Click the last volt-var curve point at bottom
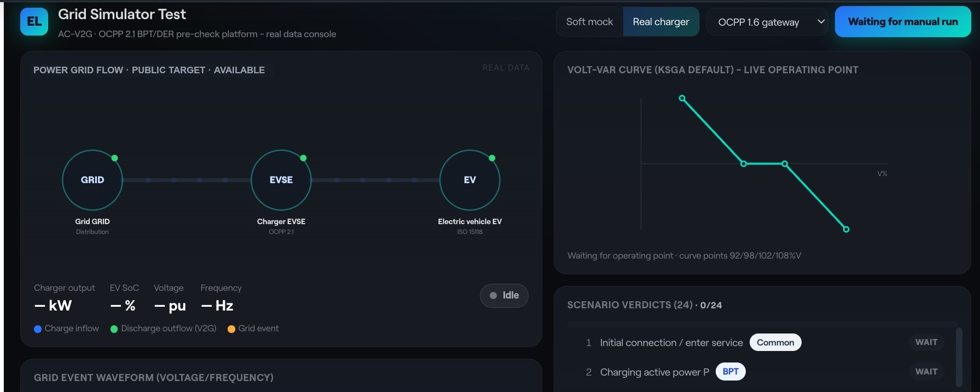The image size is (980, 392). (846, 229)
